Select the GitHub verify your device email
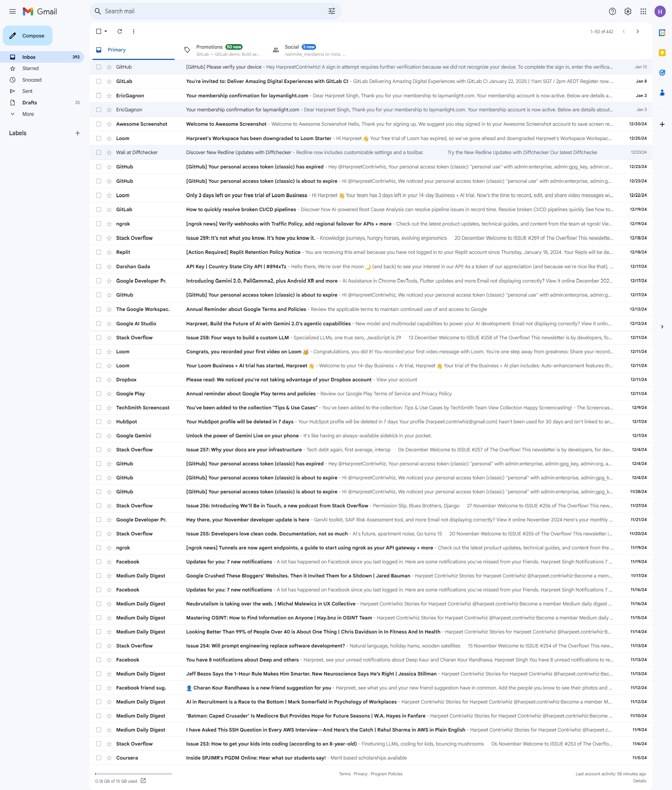 pyautogui.click(x=99, y=67)
